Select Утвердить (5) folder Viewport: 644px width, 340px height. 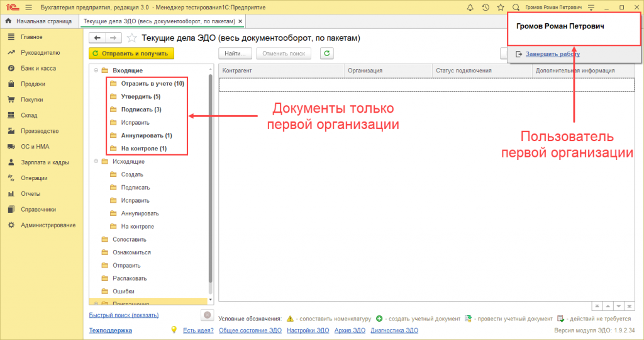pos(140,96)
